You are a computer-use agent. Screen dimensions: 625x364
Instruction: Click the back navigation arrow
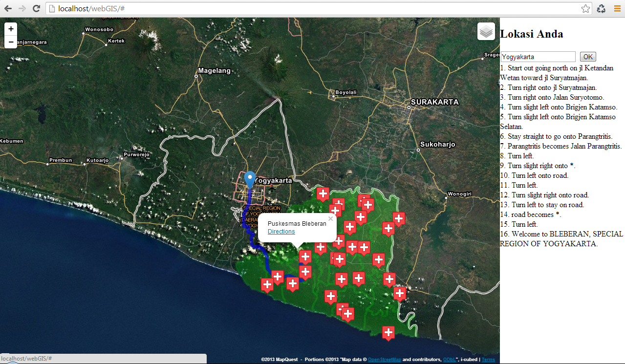(7, 8)
